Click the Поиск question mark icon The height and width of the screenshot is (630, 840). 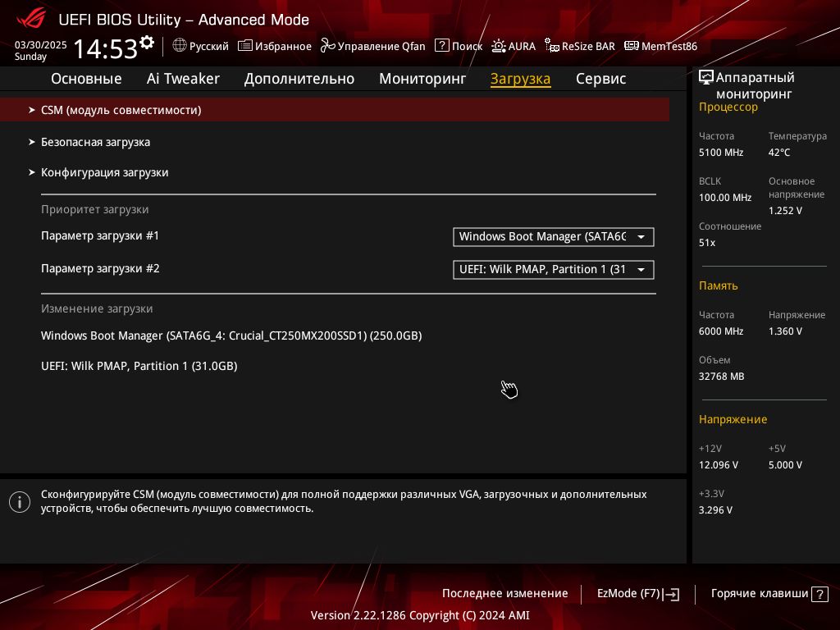click(441, 46)
